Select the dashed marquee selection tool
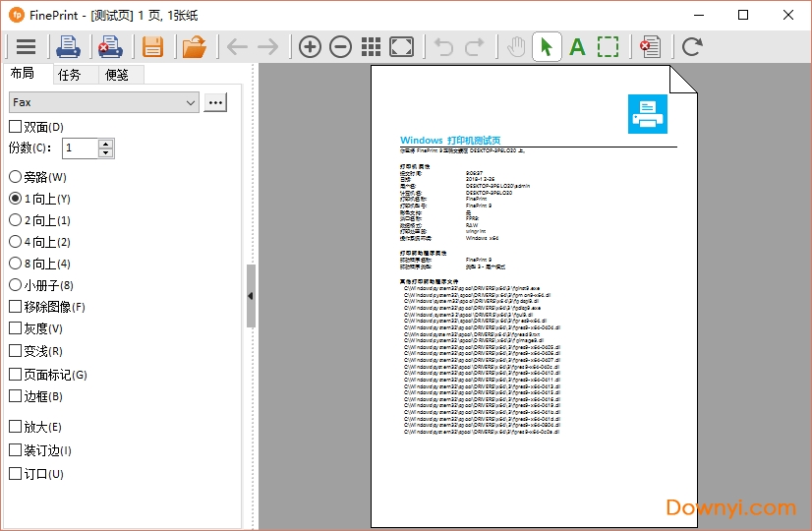Viewport: 812px width, 531px height. (x=608, y=46)
